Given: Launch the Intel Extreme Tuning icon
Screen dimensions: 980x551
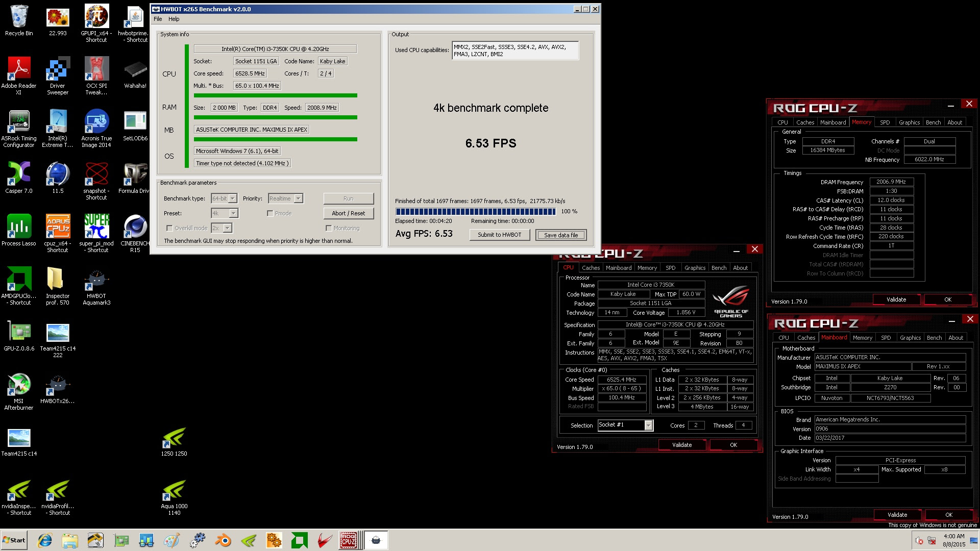Looking at the screenshot, I should (58, 129).
